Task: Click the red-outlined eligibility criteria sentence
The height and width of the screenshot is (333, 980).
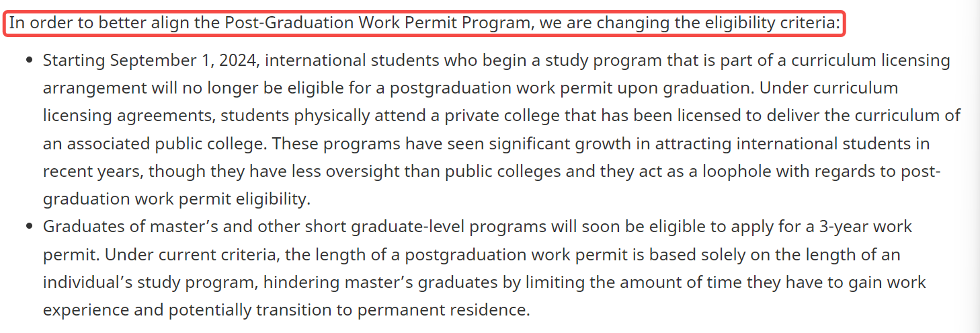Action: [424, 23]
